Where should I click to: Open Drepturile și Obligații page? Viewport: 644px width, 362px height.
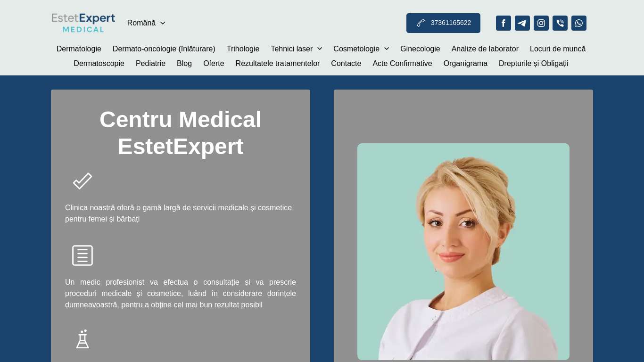(534, 64)
